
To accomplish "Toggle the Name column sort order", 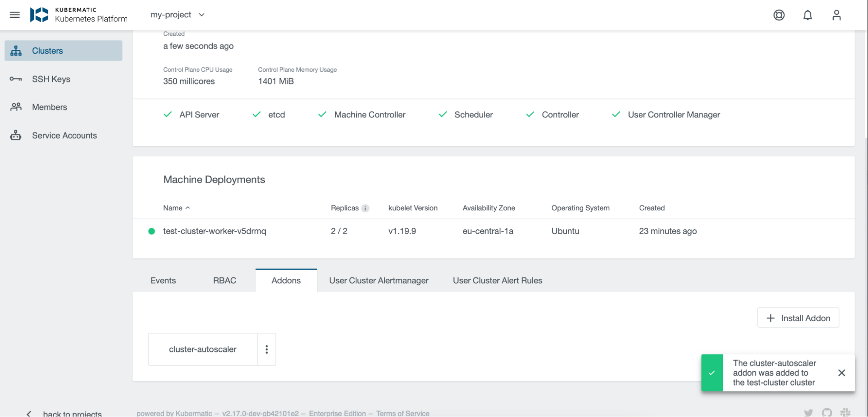I will [176, 208].
